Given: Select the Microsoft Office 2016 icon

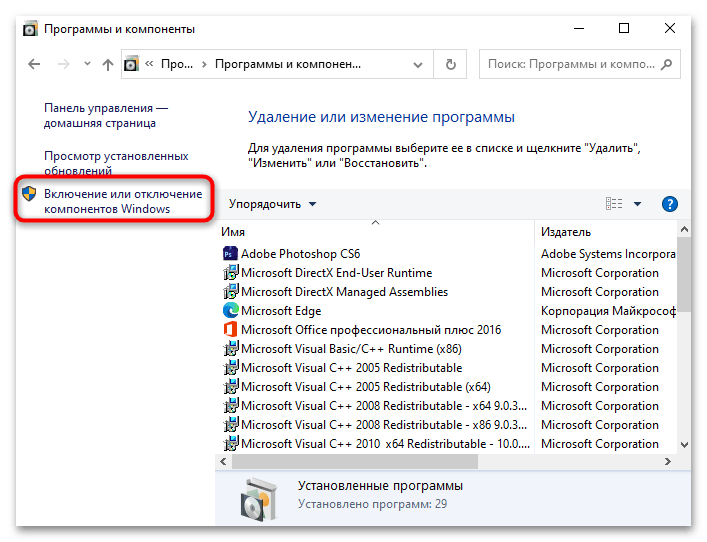Looking at the screenshot, I should click(230, 330).
